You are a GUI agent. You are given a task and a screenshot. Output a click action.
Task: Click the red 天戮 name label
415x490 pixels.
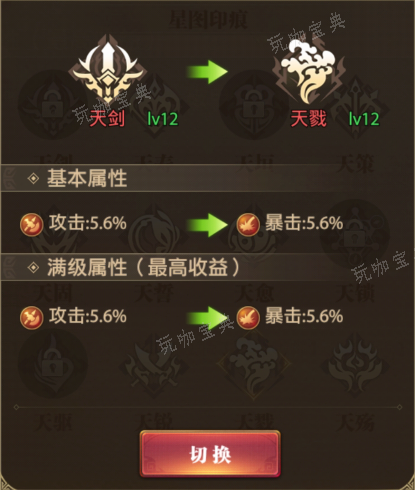[308, 118]
